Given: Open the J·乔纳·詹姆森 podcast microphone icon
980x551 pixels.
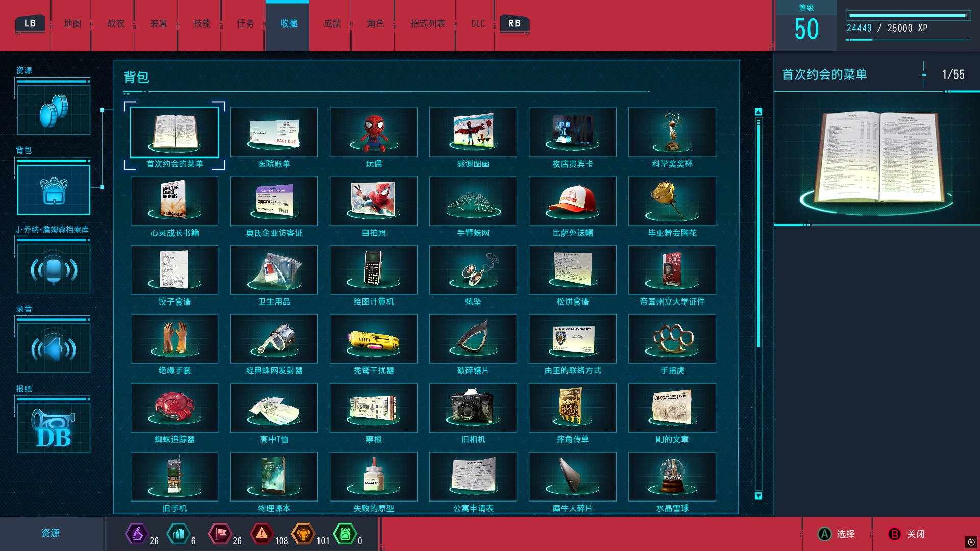Looking at the screenshot, I should click(54, 269).
